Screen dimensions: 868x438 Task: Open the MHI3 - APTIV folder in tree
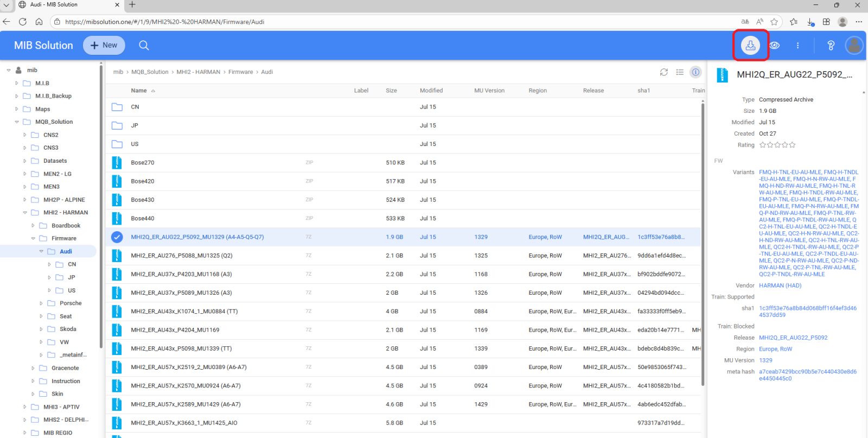[x=61, y=407]
